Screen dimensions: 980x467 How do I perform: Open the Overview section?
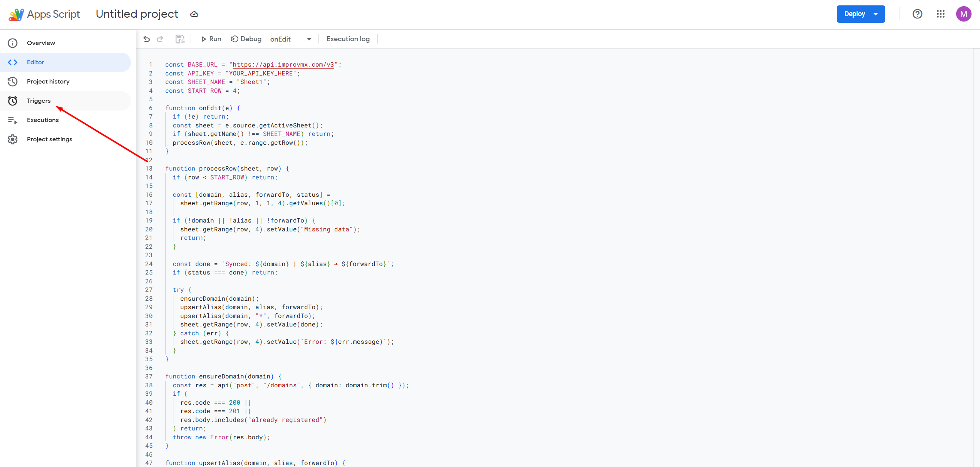(x=41, y=43)
